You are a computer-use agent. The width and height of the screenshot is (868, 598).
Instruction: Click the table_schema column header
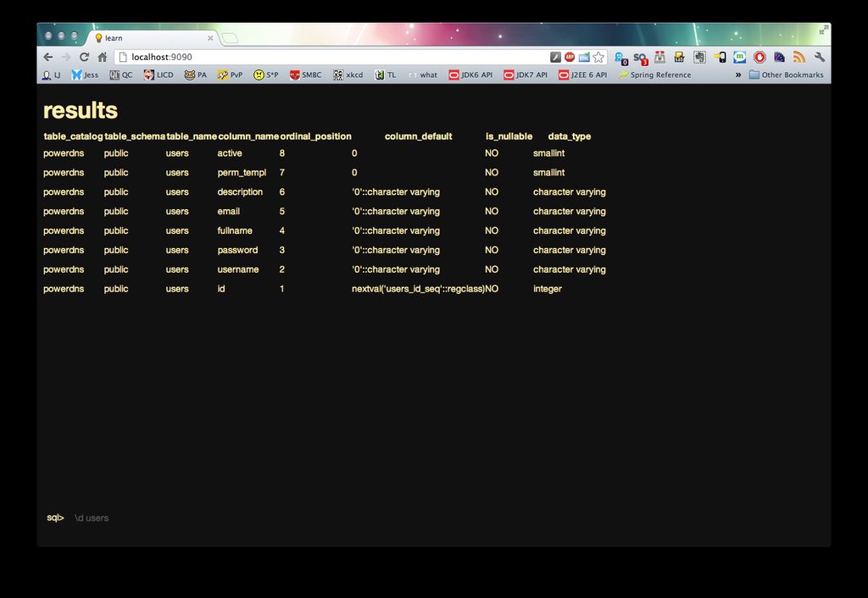pyautogui.click(x=135, y=136)
